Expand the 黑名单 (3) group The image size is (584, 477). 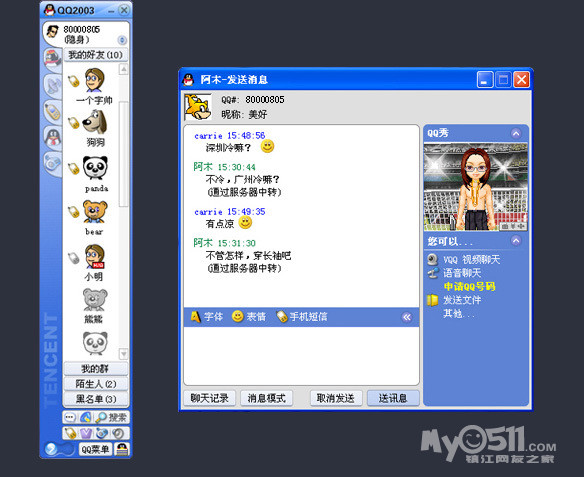coord(96,399)
